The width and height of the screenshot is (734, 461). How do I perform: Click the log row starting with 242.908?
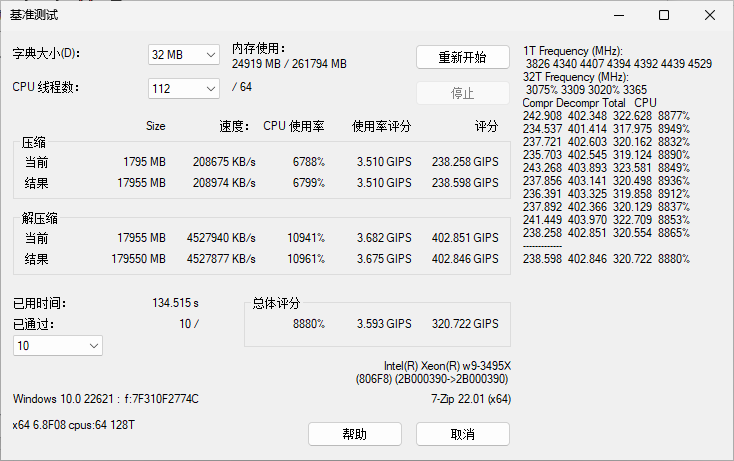click(x=606, y=116)
